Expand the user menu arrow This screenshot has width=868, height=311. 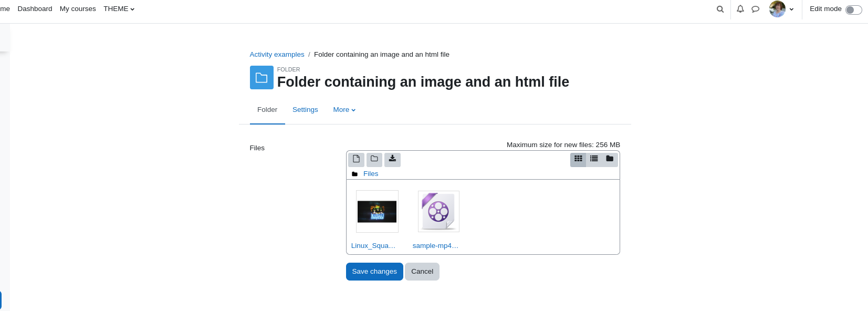pyautogui.click(x=791, y=9)
